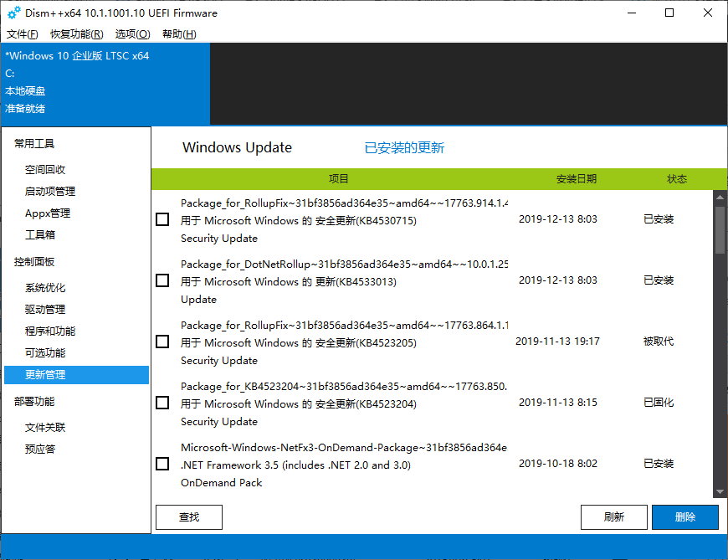Screen dimensions: 728x560
Task: Tick the KB4523205 security update checkbox
Action: point(162,342)
